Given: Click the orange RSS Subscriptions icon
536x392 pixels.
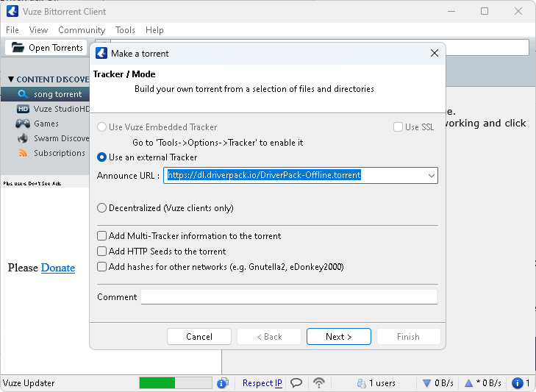Looking at the screenshot, I should tap(23, 153).
